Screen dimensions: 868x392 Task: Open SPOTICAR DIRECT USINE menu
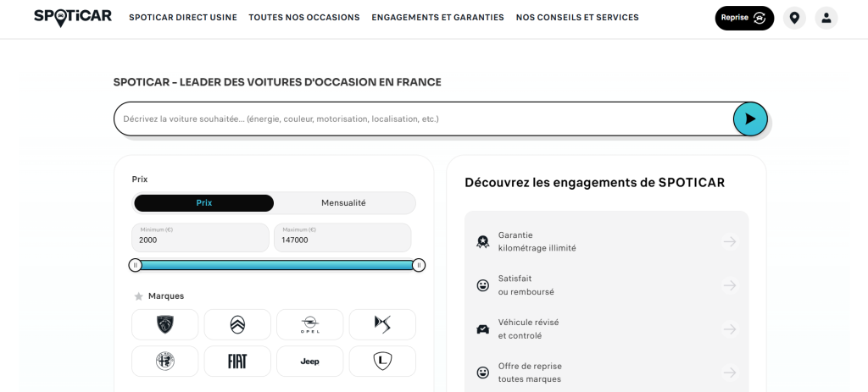183,18
